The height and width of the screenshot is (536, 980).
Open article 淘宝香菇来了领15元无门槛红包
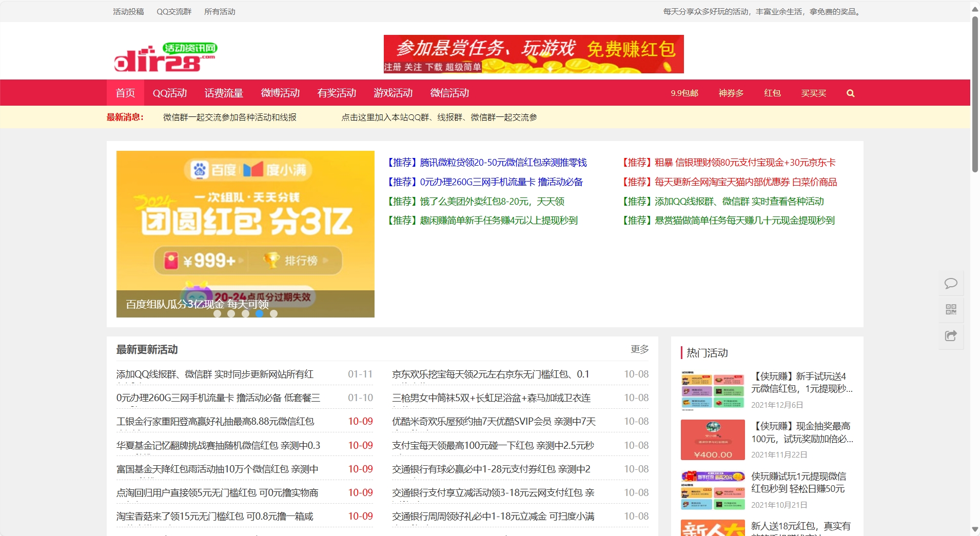(x=215, y=517)
